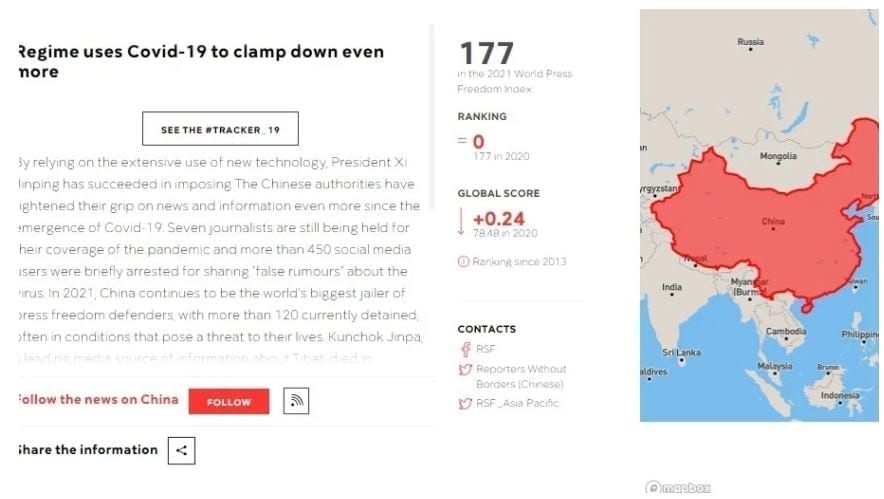This screenshot has height=499, width=884.
Task: Open the share information icon
Action: tap(181, 450)
